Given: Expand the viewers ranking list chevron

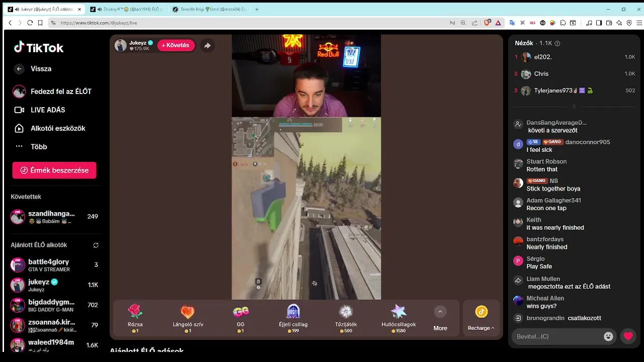Looking at the screenshot, I should click(x=574, y=107).
